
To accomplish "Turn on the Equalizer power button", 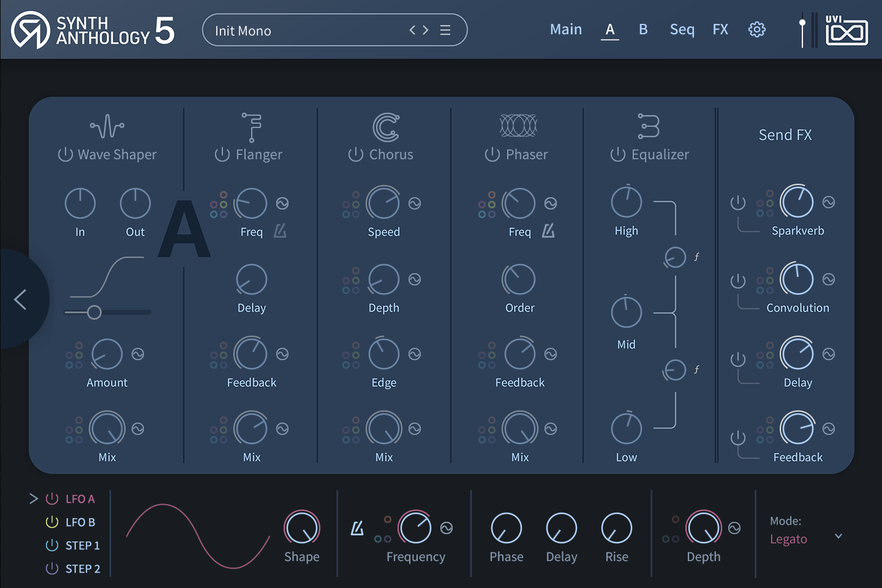I will 617,154.
